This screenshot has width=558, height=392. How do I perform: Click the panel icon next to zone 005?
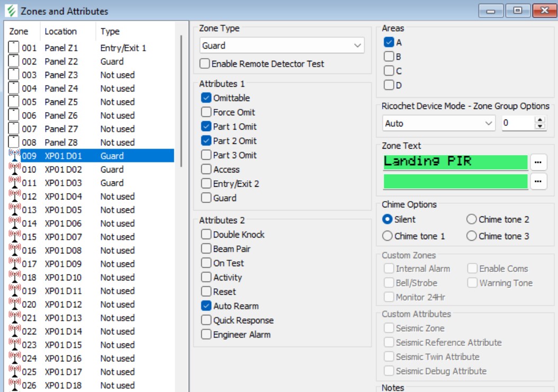coord(14,102)
